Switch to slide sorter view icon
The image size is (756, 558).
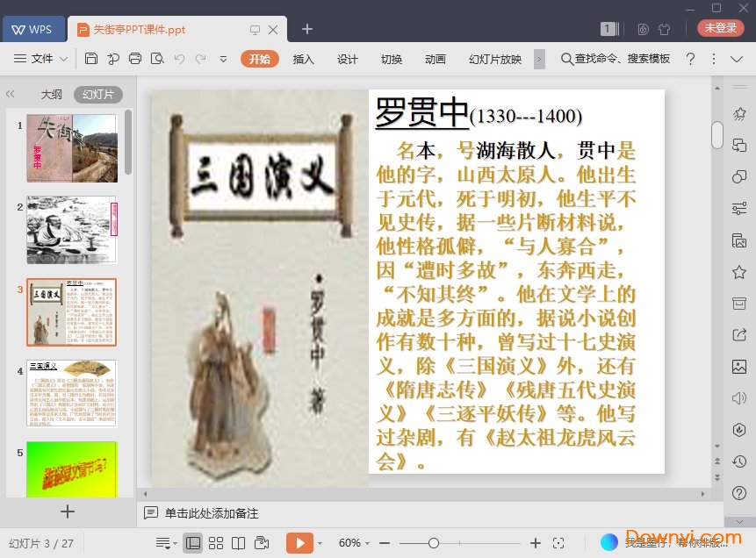(x=216, y=543)
